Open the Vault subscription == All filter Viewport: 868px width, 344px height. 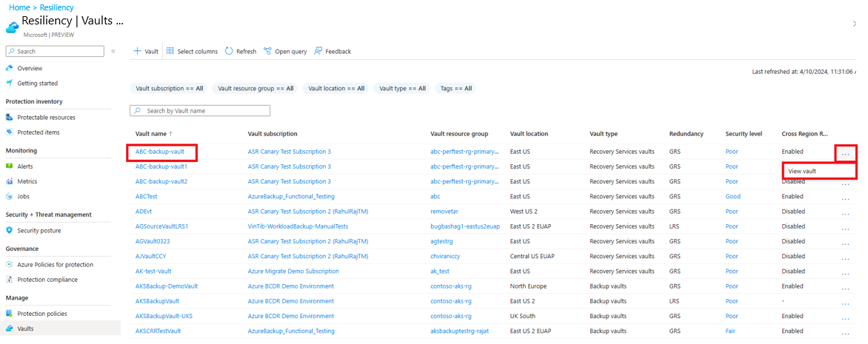point(169,88)
